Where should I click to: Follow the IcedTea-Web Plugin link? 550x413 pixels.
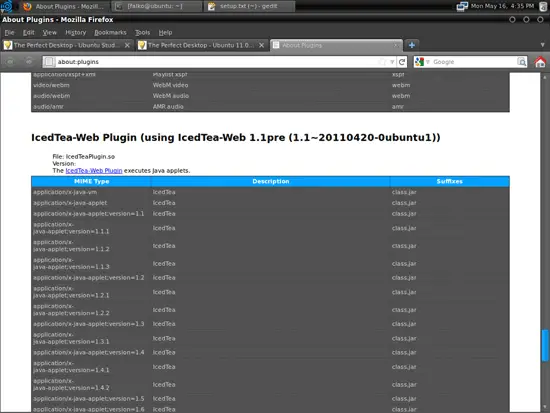(94, 171)
